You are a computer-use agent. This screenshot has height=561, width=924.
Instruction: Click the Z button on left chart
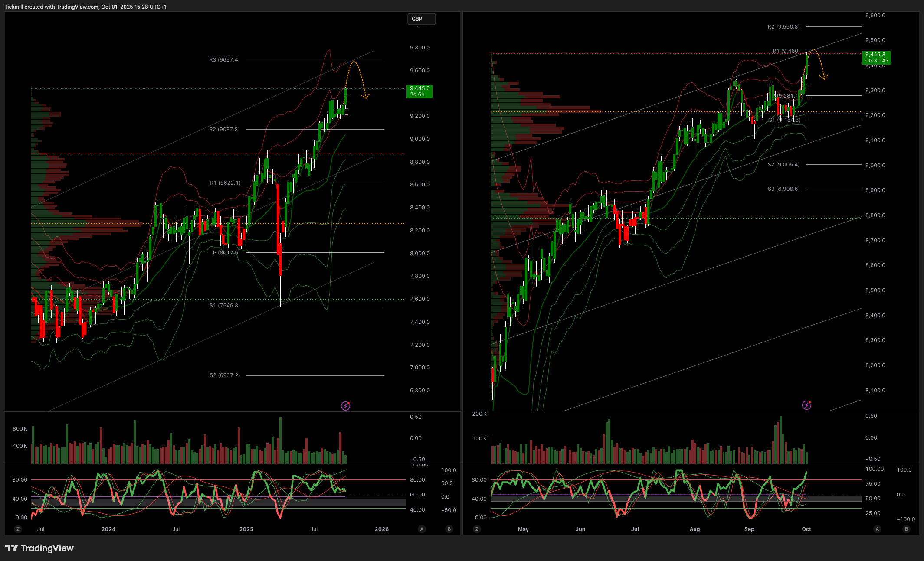(18, 529)
